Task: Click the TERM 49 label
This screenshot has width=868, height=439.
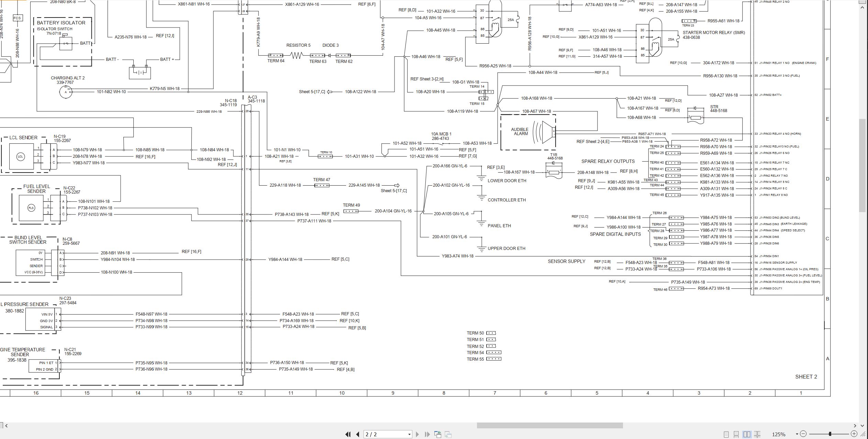Action: point(351,205)
